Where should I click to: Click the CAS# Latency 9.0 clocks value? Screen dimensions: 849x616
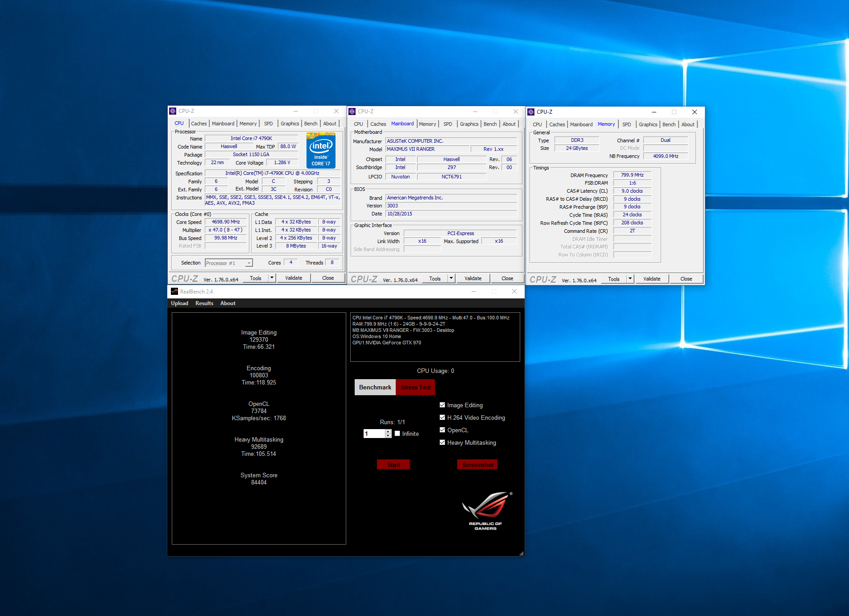tap(632, 191)
